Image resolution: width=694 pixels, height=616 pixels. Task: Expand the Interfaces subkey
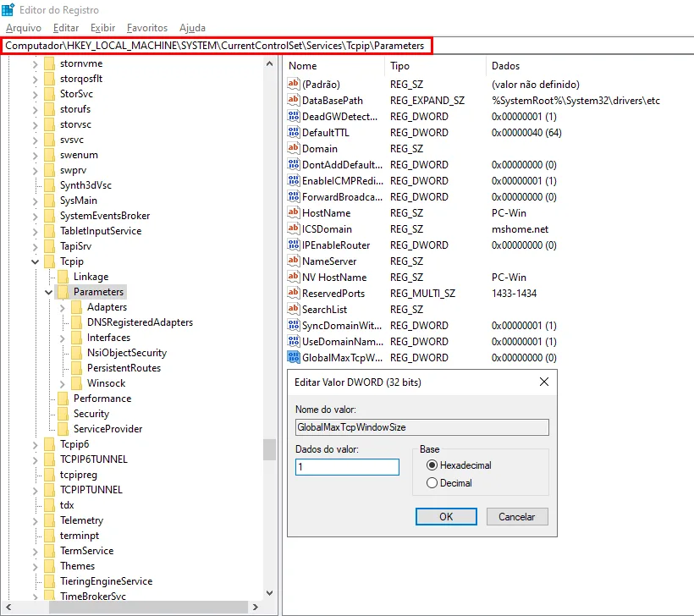click(63, 338)
